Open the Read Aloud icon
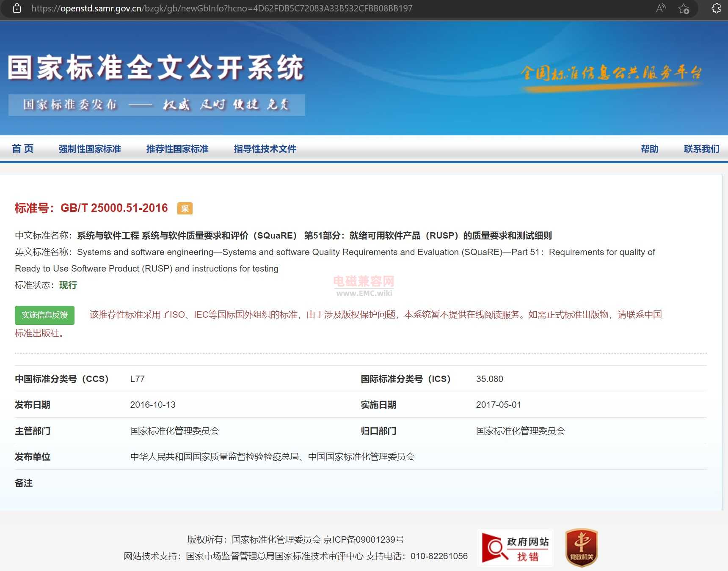Screen dimensions: 728x571 [x=661, y=8]
